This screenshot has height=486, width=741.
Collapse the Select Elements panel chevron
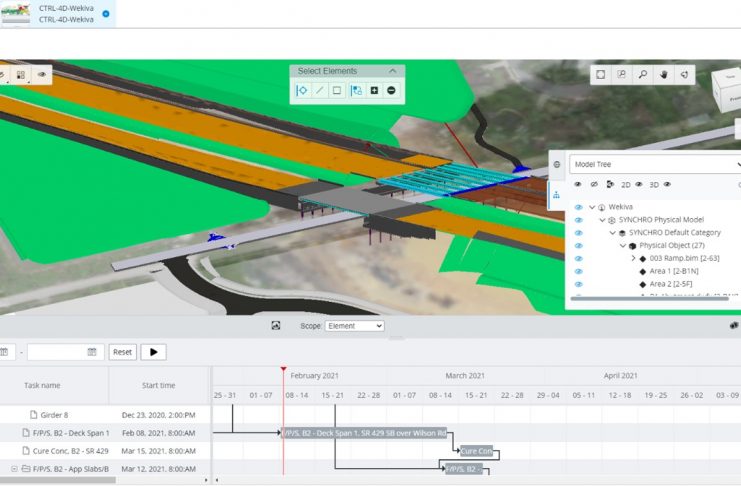pos(393,71)
